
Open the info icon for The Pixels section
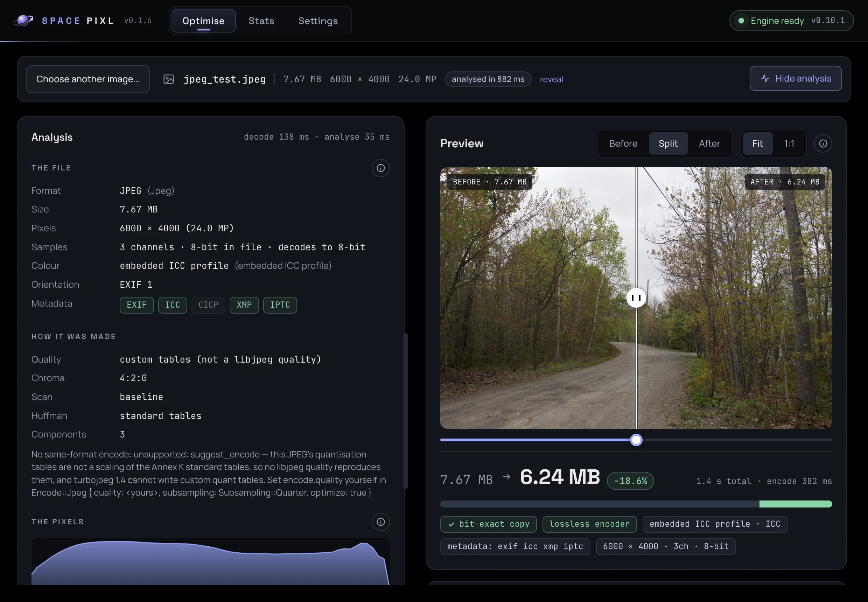click(380, 521)
